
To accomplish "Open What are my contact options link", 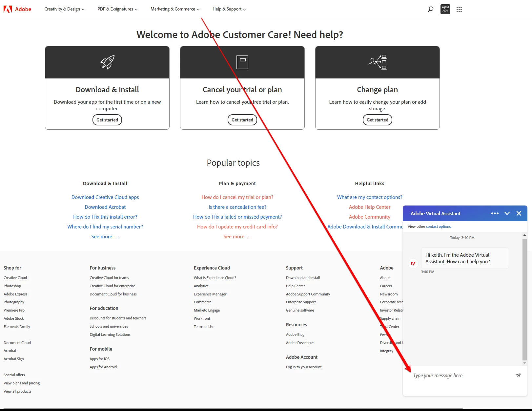I will [370, 197].
